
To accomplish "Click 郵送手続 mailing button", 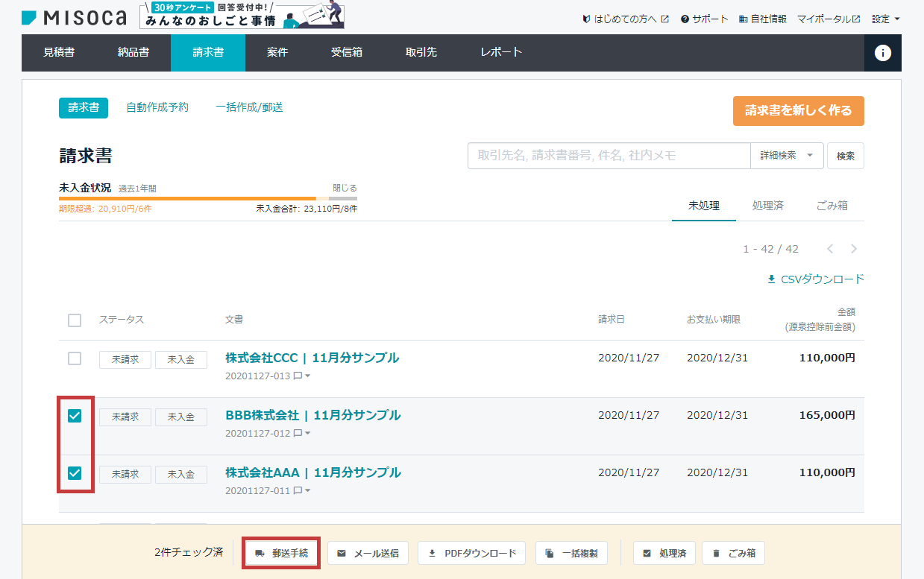I will tap(282, 553).
